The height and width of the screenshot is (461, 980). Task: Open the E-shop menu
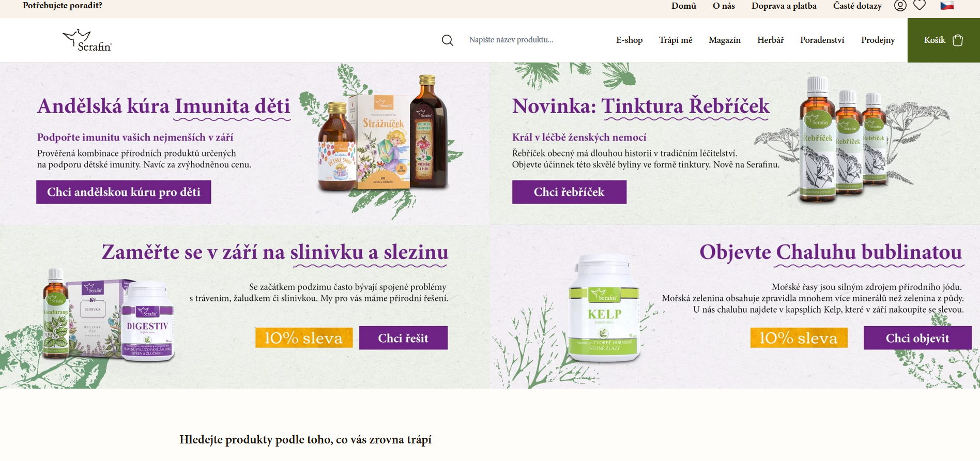click(x=629, y=40)
